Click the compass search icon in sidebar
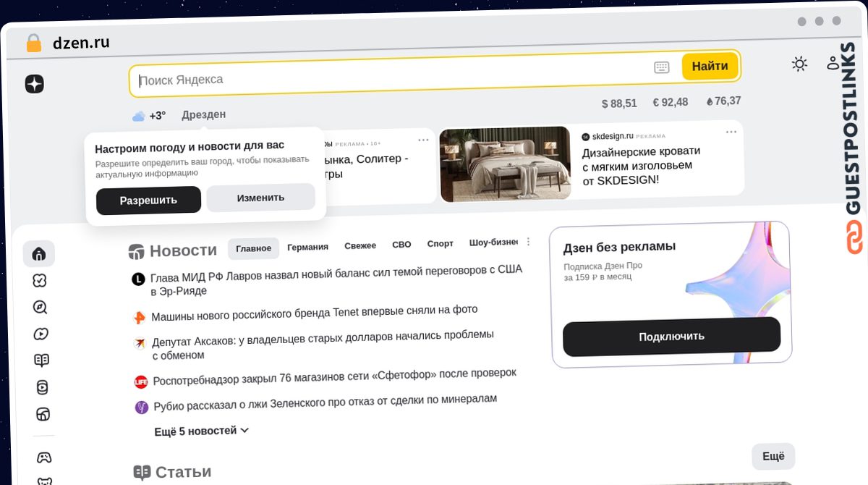 [x=41, y=307]
